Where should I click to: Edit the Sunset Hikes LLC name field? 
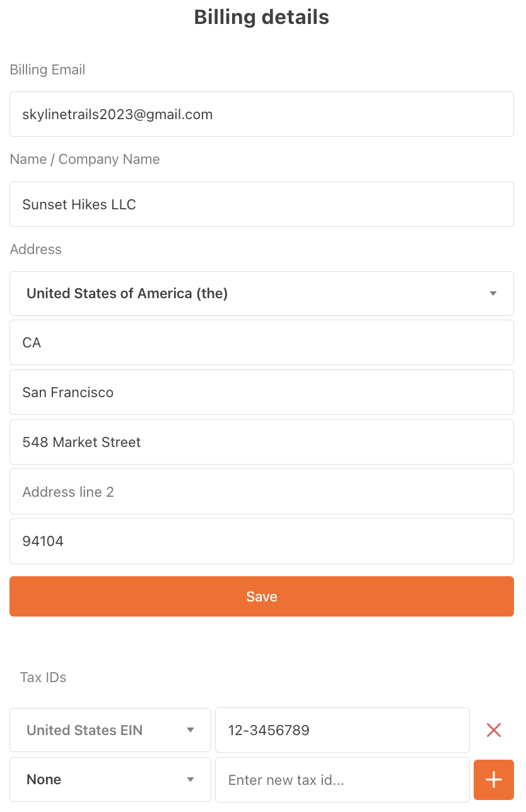point(262,204)
